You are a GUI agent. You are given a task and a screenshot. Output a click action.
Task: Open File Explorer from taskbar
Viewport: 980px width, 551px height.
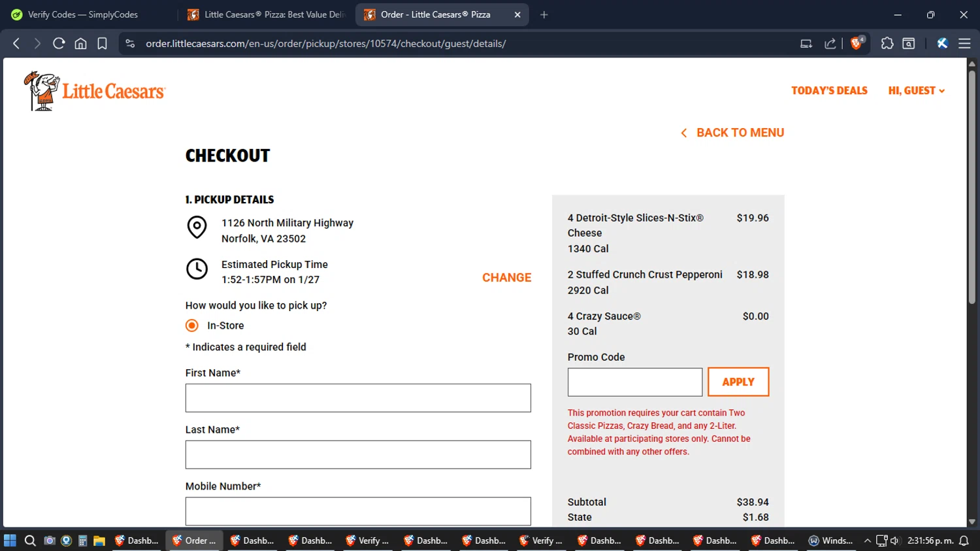point(99,541)
